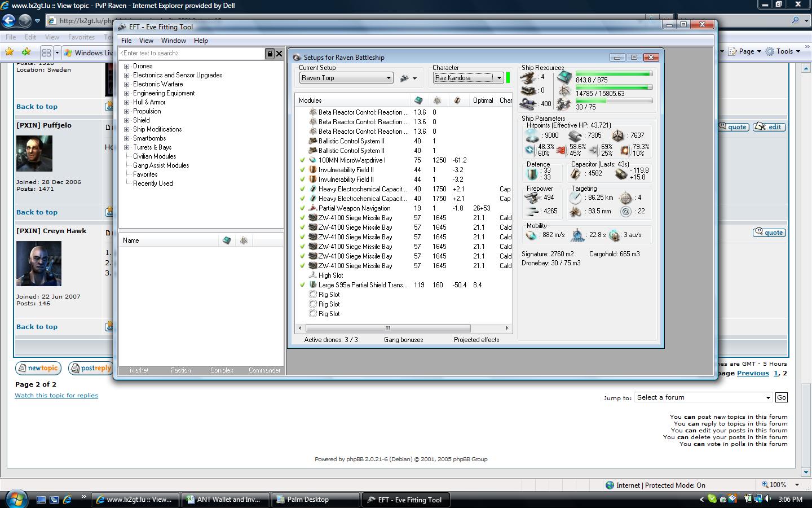The image size is (812, 508).
Task: Click the postreply button on the forum page
Action: (90, 368)
